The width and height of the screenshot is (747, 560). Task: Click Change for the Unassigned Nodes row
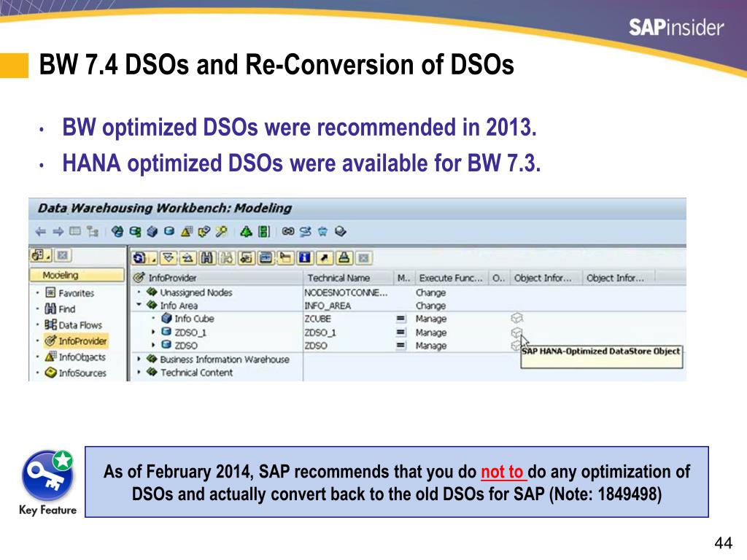[430, 292]
